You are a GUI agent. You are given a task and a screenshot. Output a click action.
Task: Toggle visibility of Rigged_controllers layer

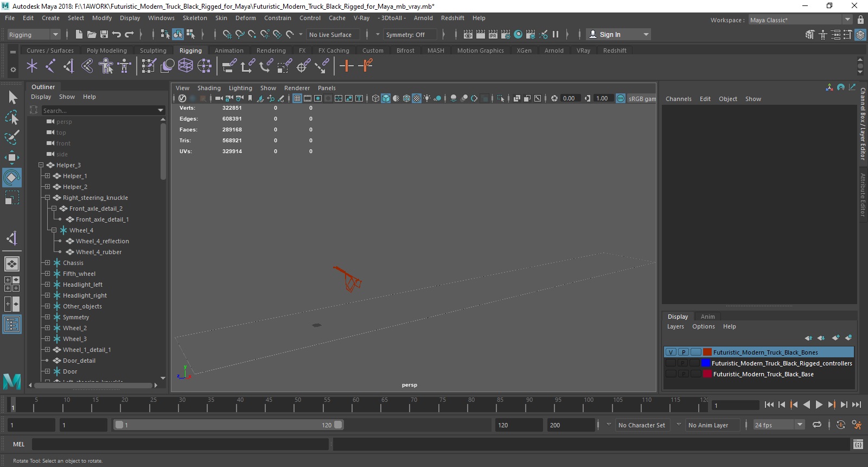pyautogui.click(x=671, y=363)
